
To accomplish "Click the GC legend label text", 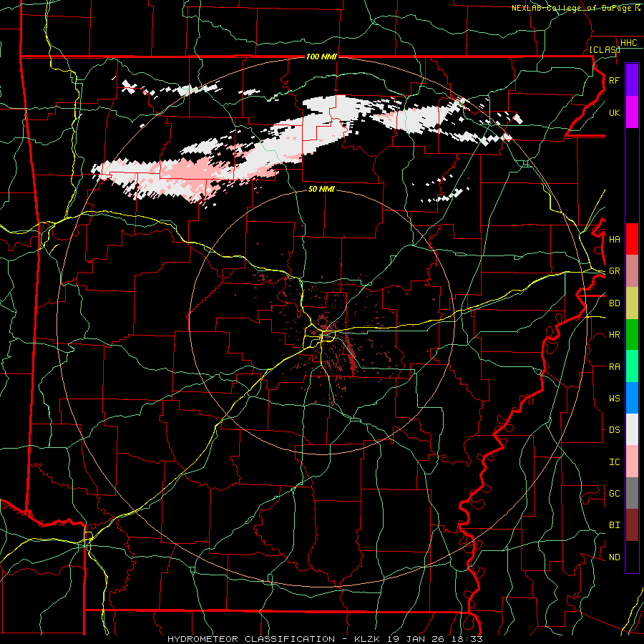I will 614,494.
